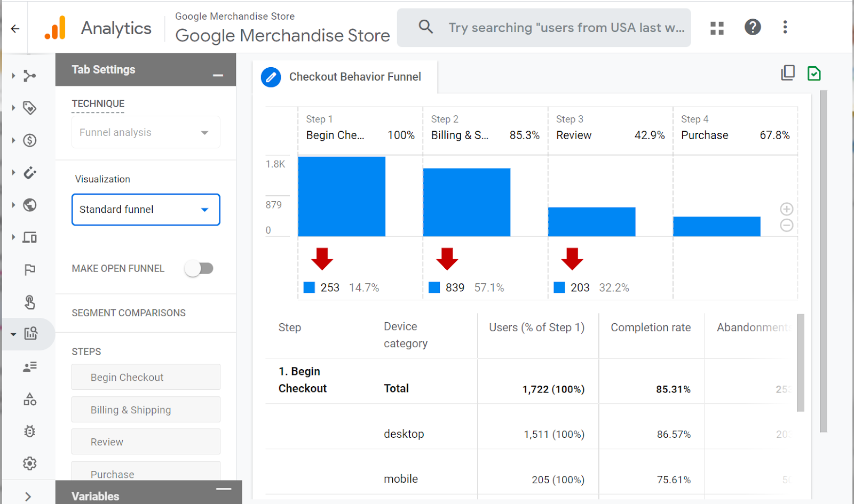This screenshot has width=854, height=504.
Task: Open the three-dot more options menu
Action: [x=785, y=27]
